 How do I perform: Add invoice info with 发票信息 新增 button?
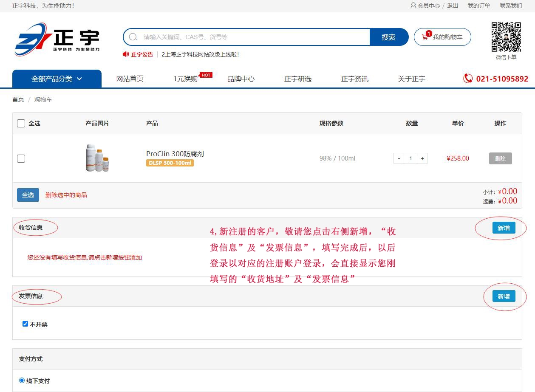pyautogui.click(x=504, y=296)
